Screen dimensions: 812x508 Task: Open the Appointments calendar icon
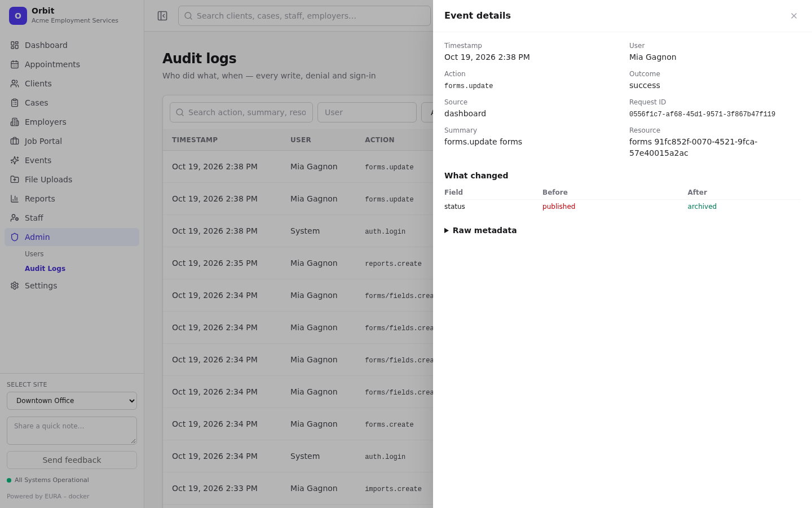[15, 64]
